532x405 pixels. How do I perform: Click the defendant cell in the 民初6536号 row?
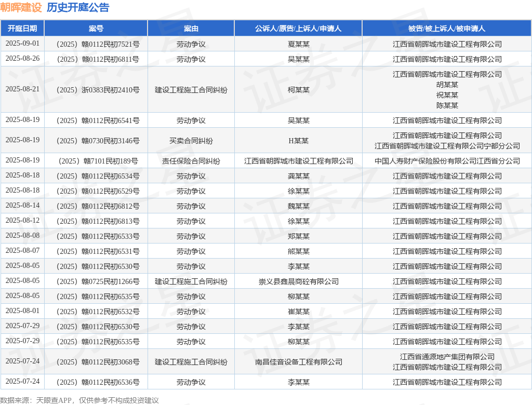click(x=447, y=382)
